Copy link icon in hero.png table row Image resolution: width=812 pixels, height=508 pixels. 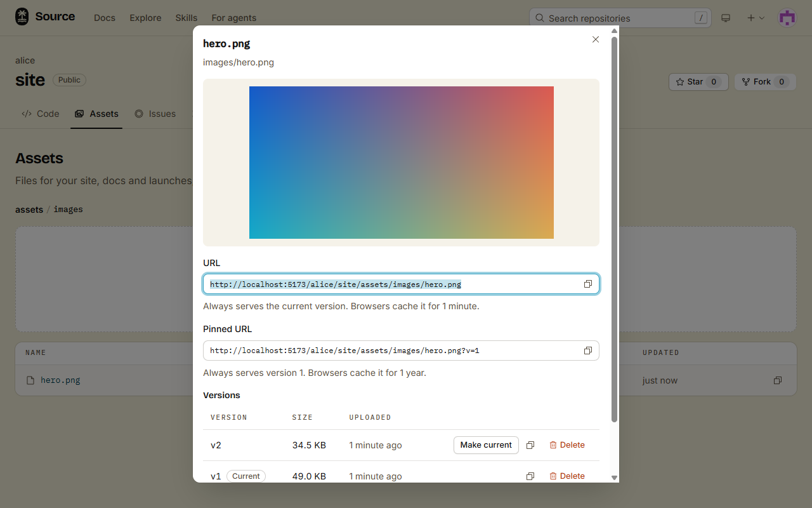click(778, 380)
